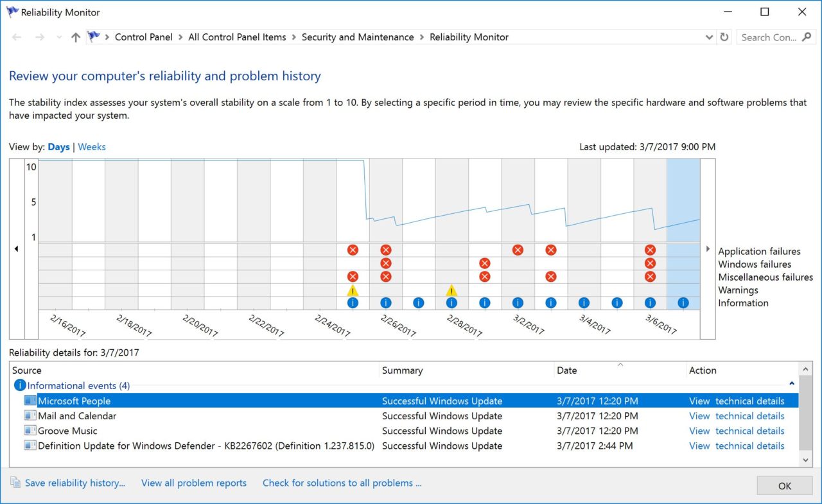Select application failure icon for 2/26/2017
The image size is (822, 504).
[x=386, y=250]
